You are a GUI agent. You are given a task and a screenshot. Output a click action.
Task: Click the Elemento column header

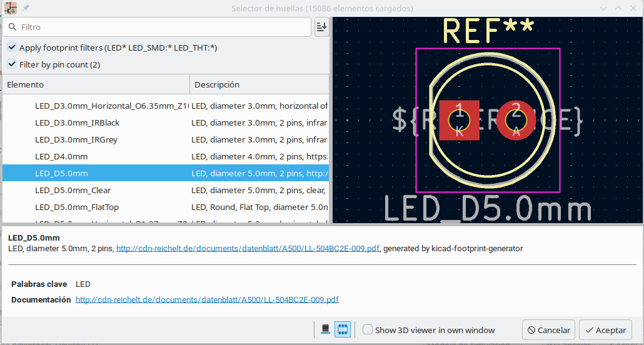96,84
